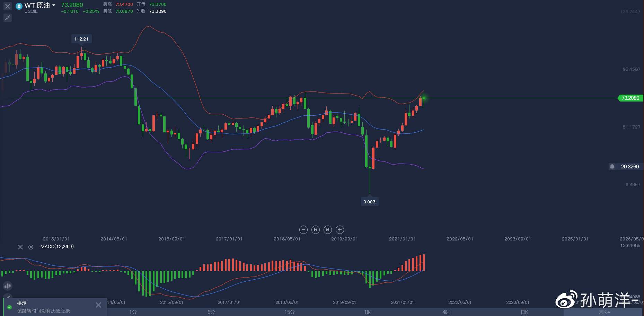Switch to the 5分 timeframe tab

pyautogui.click(x=211, y=312)
